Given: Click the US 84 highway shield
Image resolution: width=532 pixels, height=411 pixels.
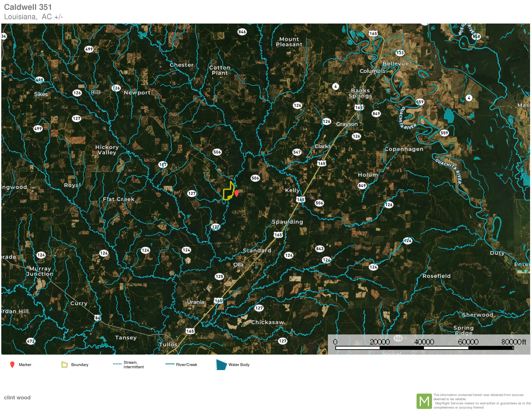Looking at the screenshot, I should click(97, 318).
